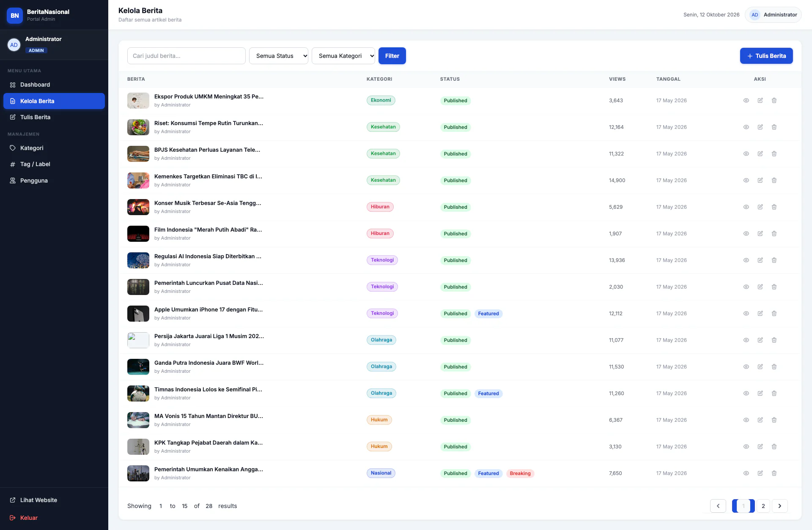The image size is (812, 530).
Task: Select Kelola Berita in the sidebar
Action: 54,101
